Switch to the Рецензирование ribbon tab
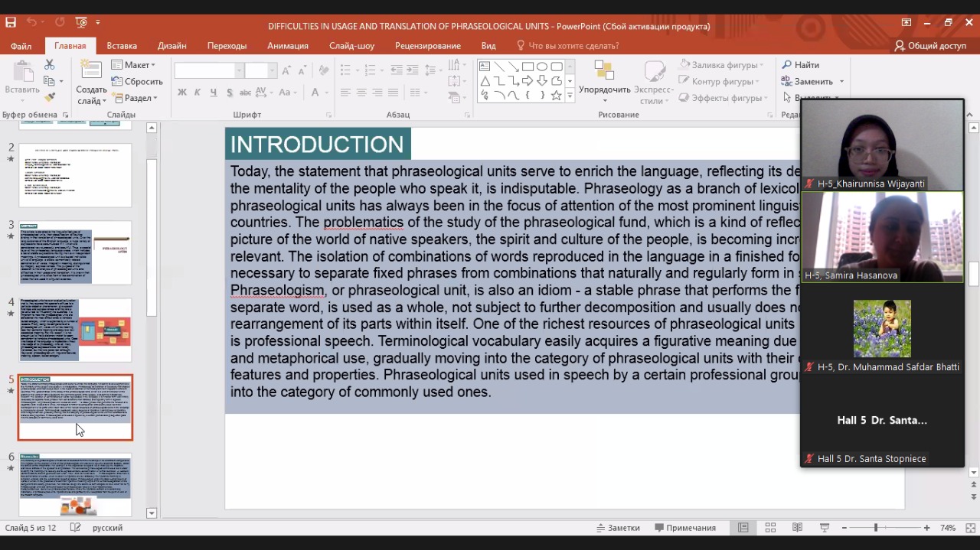 point(428,46)
